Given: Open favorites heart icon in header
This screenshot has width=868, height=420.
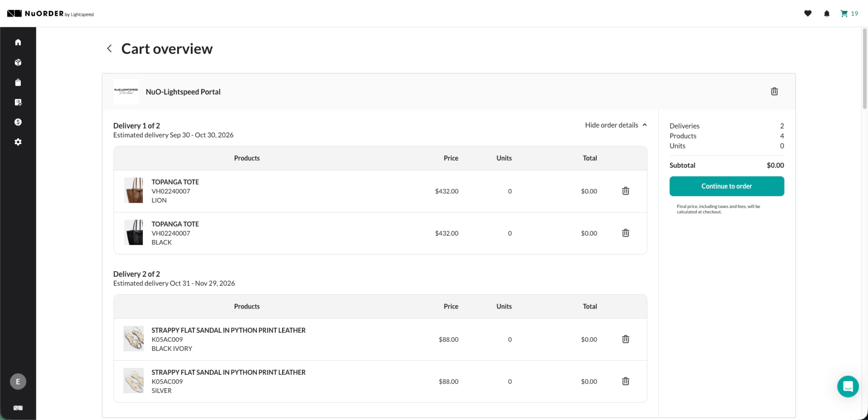Looking at the screenshot, I should 808,14.
